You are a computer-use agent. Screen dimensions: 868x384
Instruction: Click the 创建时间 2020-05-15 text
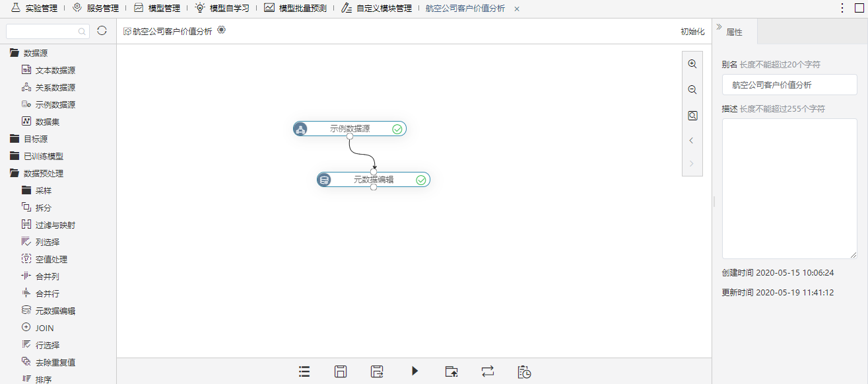(778, 272)
